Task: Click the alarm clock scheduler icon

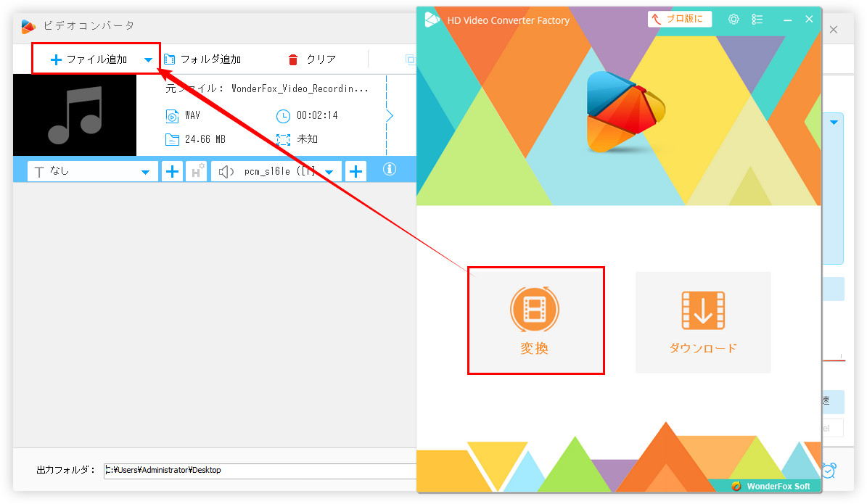Action: tap(829, 471)
